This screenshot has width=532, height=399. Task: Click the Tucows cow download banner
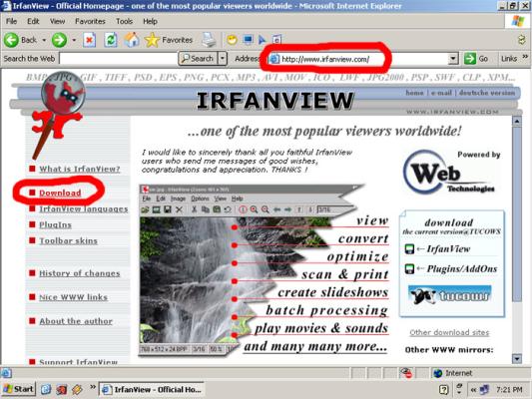pyautogui.click(x=449, y=294)
